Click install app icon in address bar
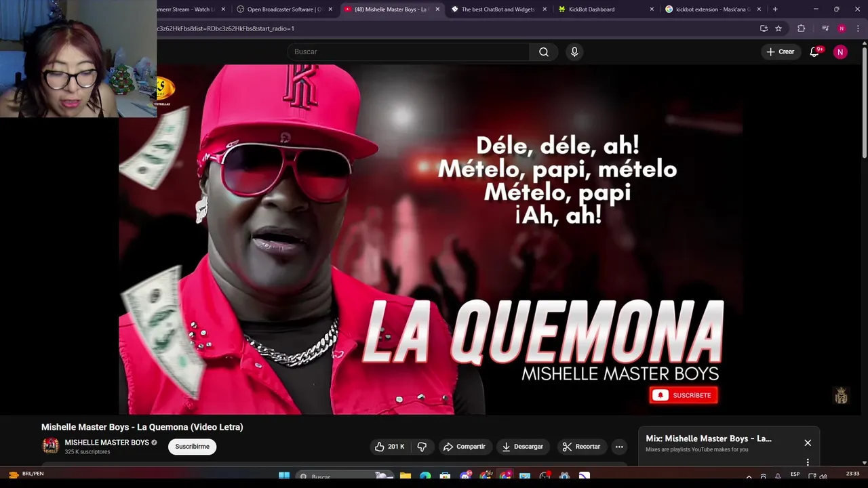 pyautogui.click(x=764, y=28)
